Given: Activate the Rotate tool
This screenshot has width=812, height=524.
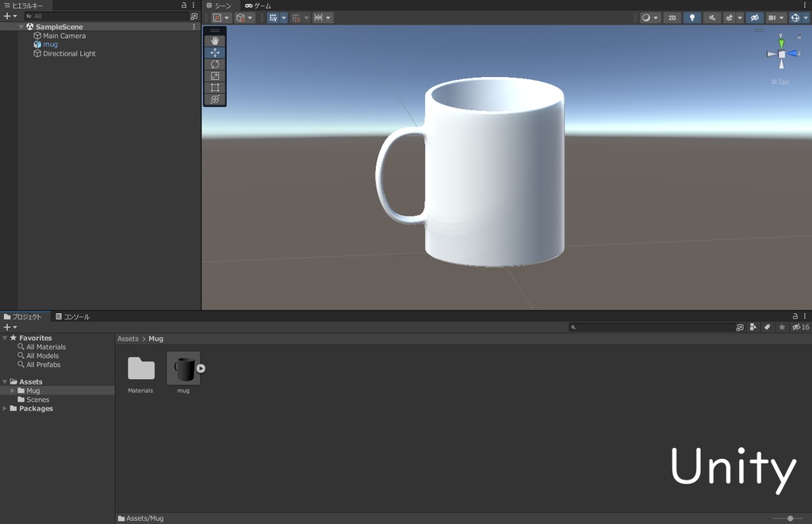Looking at the screenshot, I should click(x=214, y=64).
